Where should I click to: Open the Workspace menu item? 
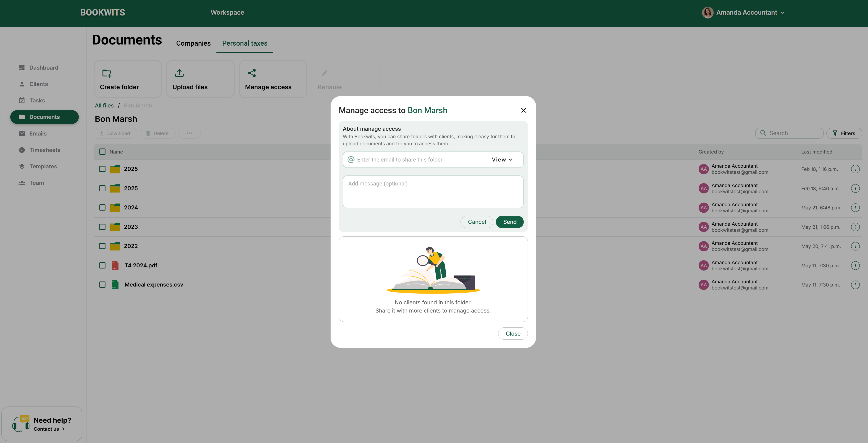(227, 13)
